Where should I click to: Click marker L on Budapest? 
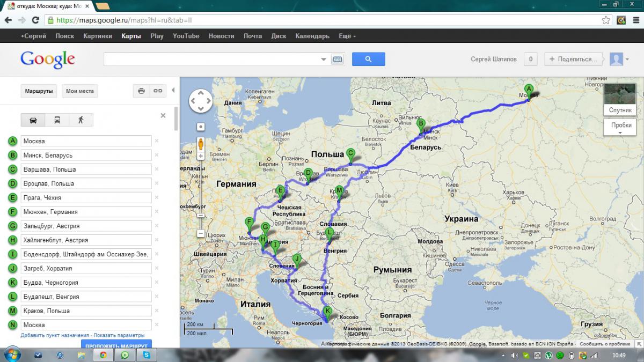(330, 235)
